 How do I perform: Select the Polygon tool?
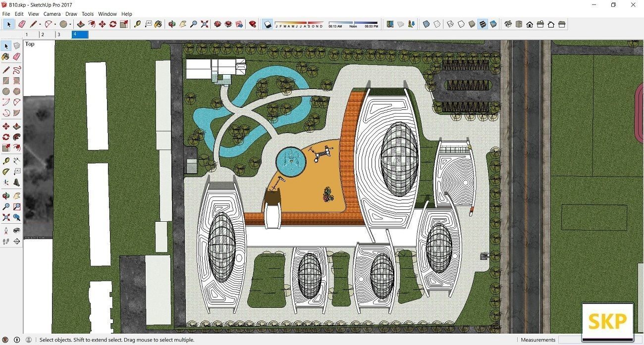17,92
